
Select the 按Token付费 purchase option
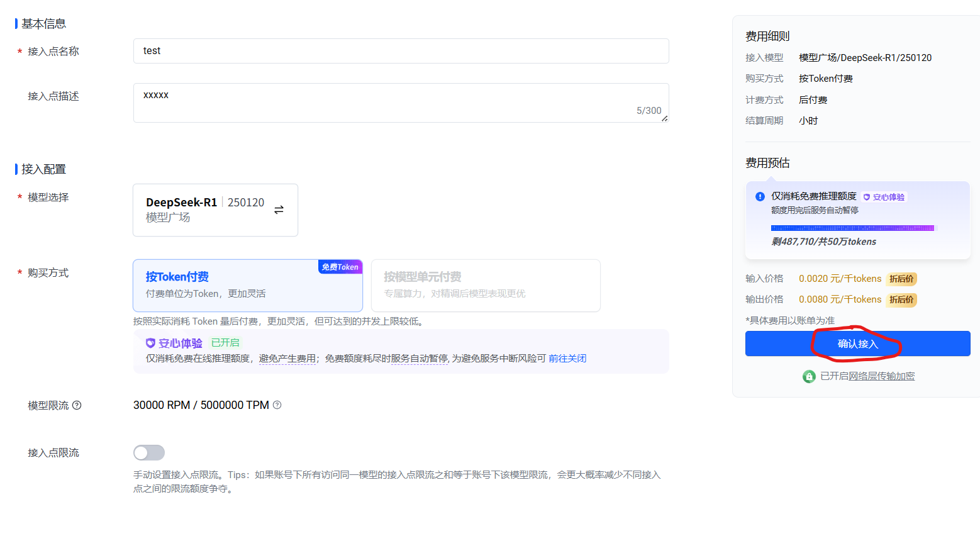coord(248,286)
